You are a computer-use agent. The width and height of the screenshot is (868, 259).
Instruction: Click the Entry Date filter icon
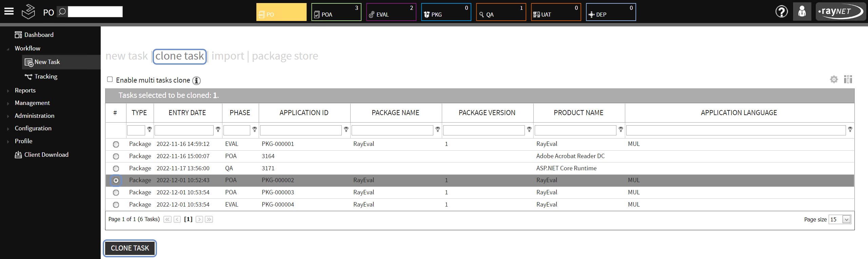218,130
